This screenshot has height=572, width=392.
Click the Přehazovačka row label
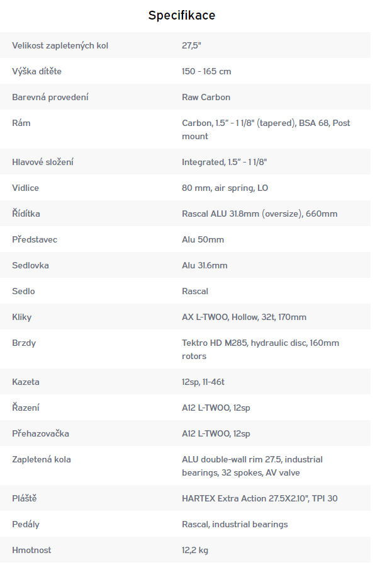tap(40, 433)
